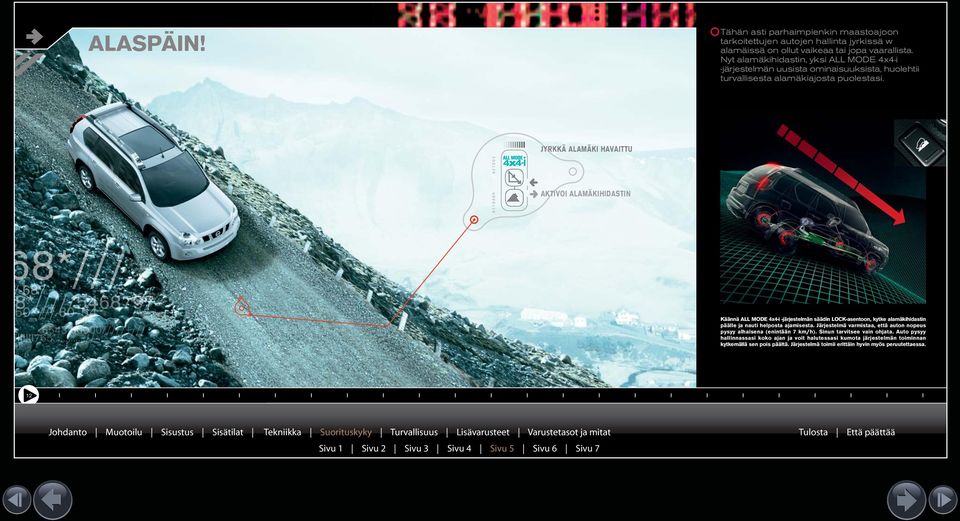
Task: Click the arrow icon above ALASPÄIN! heading
Action: (34, 37)
